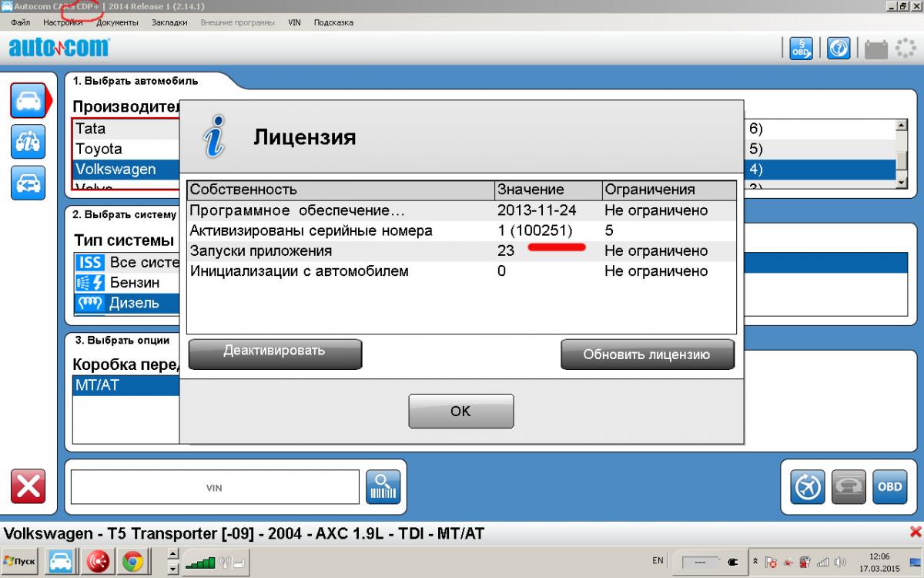Click the green signal strength tray icon
924x578 pixels.
coord(201,563)
